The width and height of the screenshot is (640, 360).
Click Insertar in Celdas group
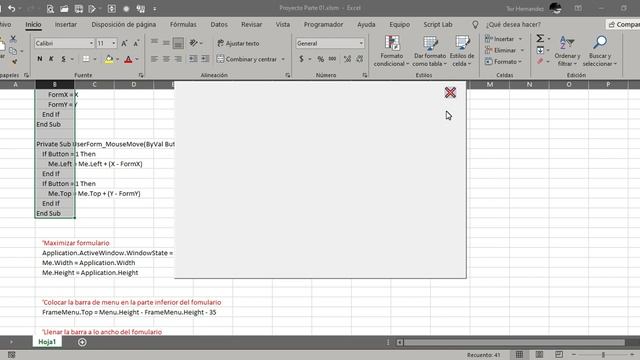pyautogui.click(x=500, y=39)
